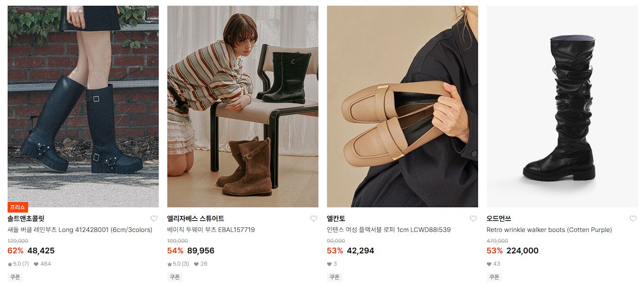Viewport: 644px width, 288px height.
Task: Open the beige loafers product image
Action: tap(403, 106)
